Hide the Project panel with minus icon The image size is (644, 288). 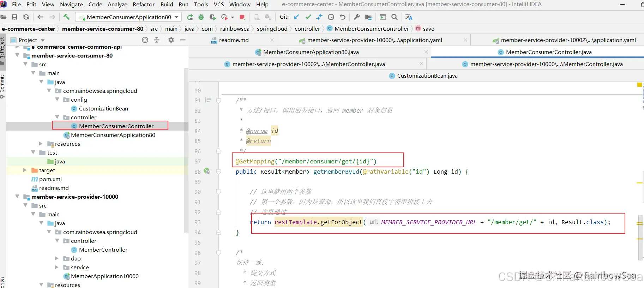183,40
